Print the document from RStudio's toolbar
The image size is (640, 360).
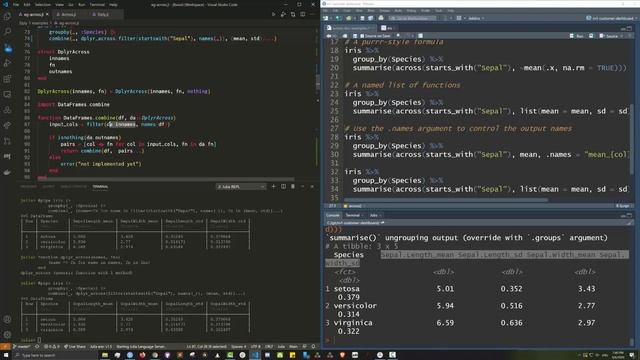pos(381,18)
